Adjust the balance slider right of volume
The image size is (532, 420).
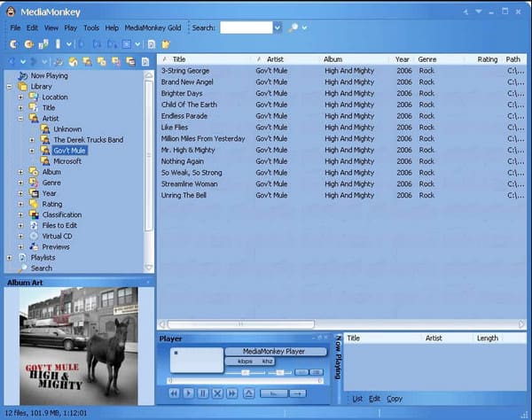tap(279, 372)
